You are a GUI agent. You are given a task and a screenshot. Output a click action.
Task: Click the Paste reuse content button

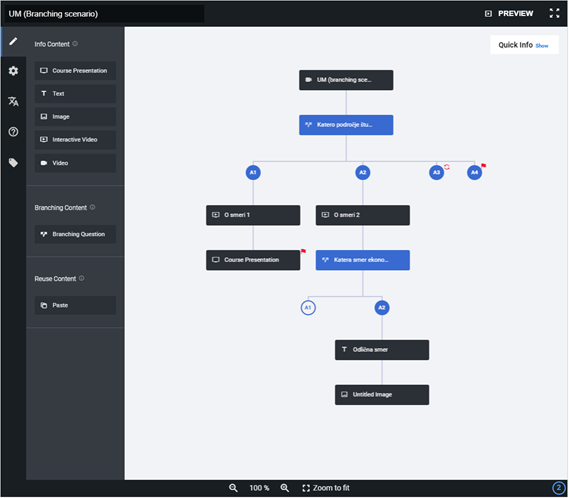(75, 305)
